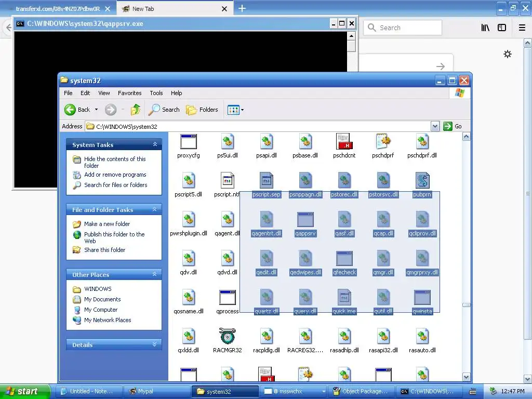This screenshot has width=532, height=399.
Task: Select the rasapi32.dll file icon
Action: point(383,337)
